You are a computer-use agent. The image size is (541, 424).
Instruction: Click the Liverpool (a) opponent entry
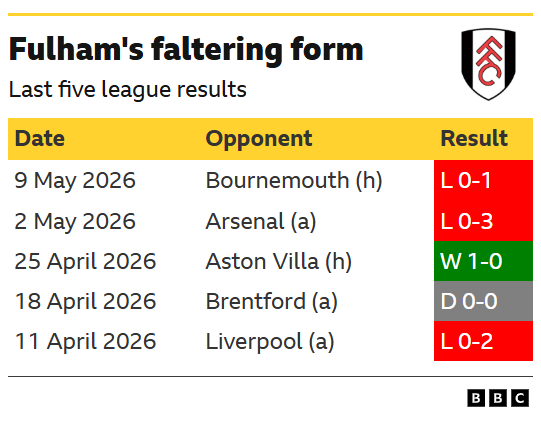click(270, 341)
